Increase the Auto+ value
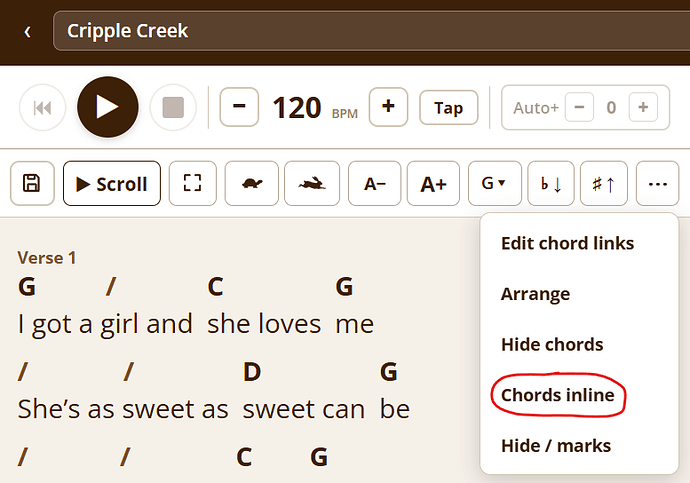 tap(643, 107)
